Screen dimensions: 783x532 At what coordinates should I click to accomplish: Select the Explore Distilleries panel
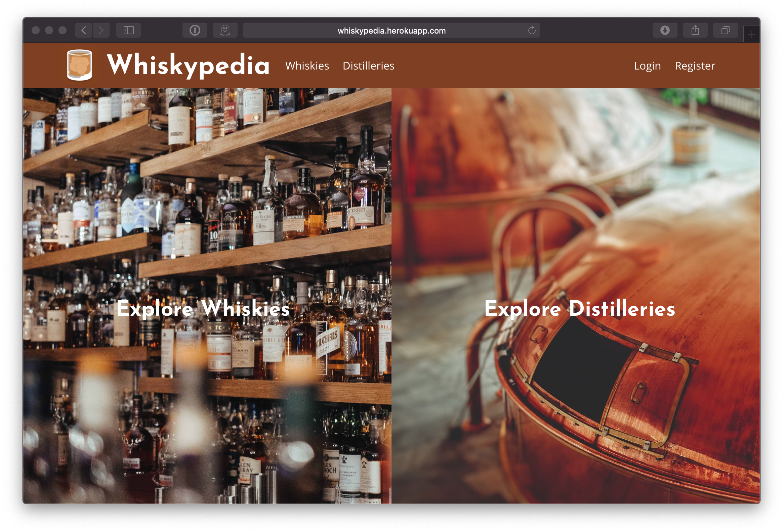pos(579,308)
